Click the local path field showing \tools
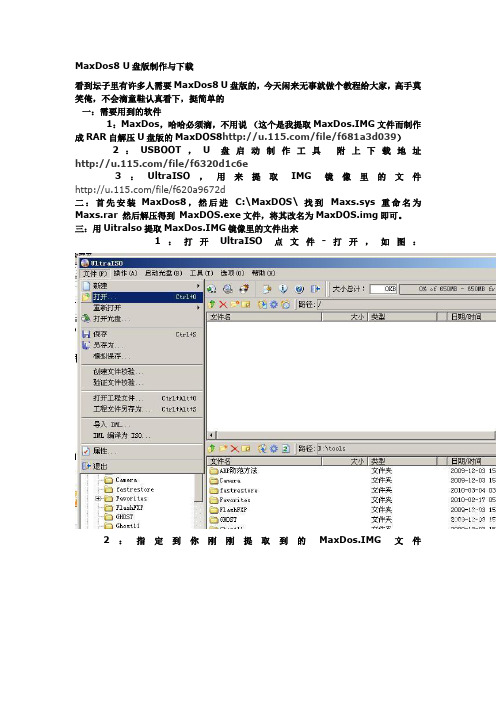The height and width of the screenshot is (702, 496). coord(406,448)
